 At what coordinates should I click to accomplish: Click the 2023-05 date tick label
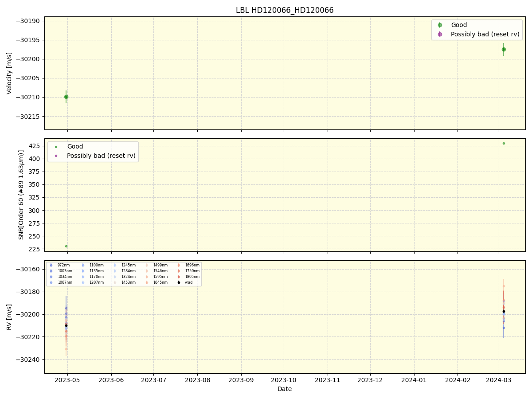pos(67,380)
